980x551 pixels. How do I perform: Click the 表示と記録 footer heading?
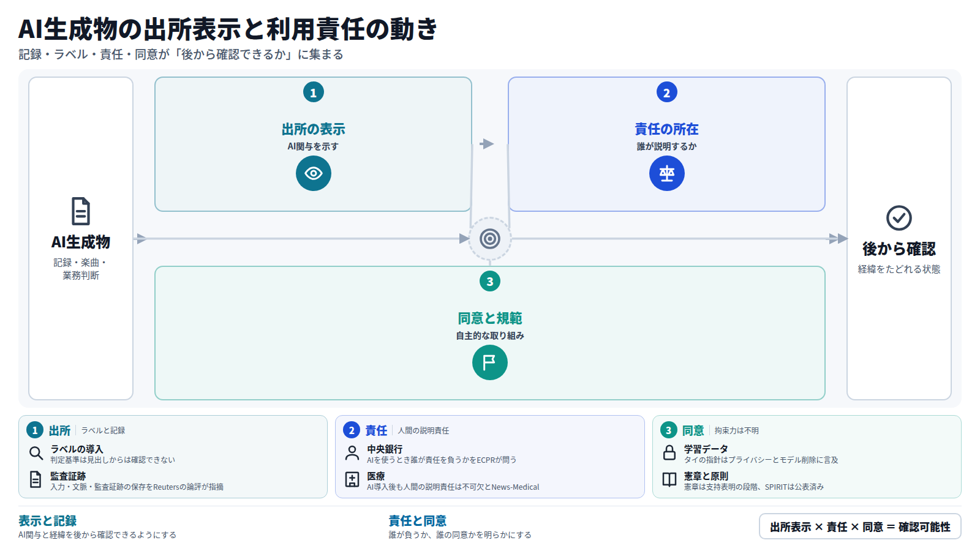pos(48,521)
